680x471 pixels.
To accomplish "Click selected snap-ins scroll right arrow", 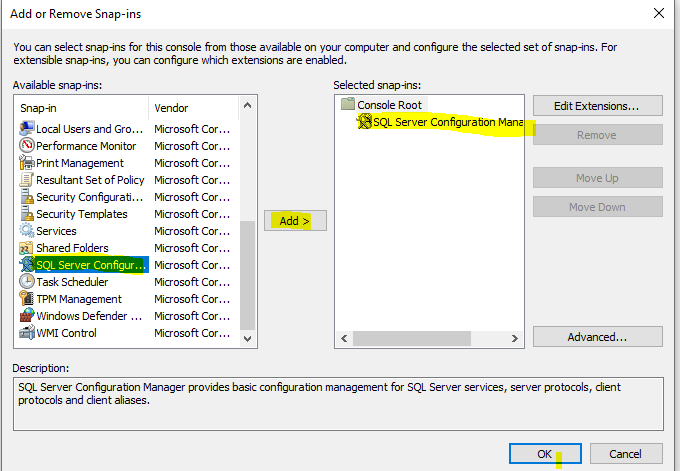I will pyautogui.click(x=514, y=338).
